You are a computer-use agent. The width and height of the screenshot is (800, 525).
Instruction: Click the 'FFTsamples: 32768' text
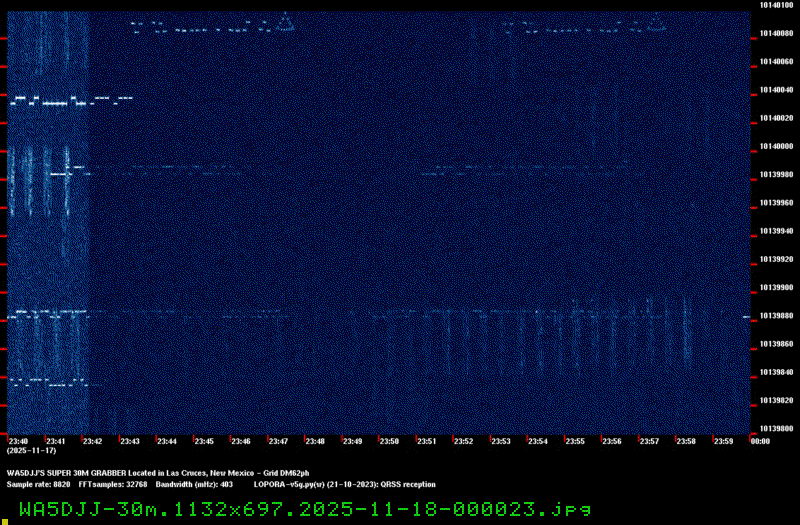pyautogui.click(x=112, y=484)
